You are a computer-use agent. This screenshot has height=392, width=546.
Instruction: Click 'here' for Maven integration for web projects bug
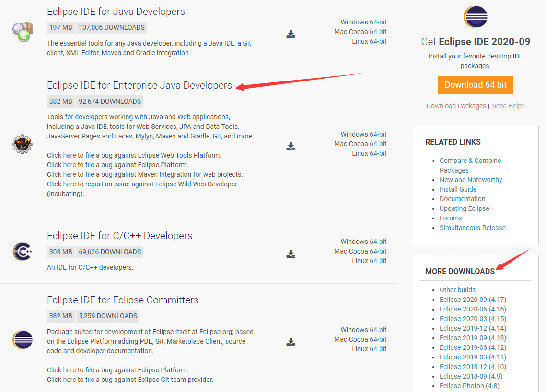70,174
